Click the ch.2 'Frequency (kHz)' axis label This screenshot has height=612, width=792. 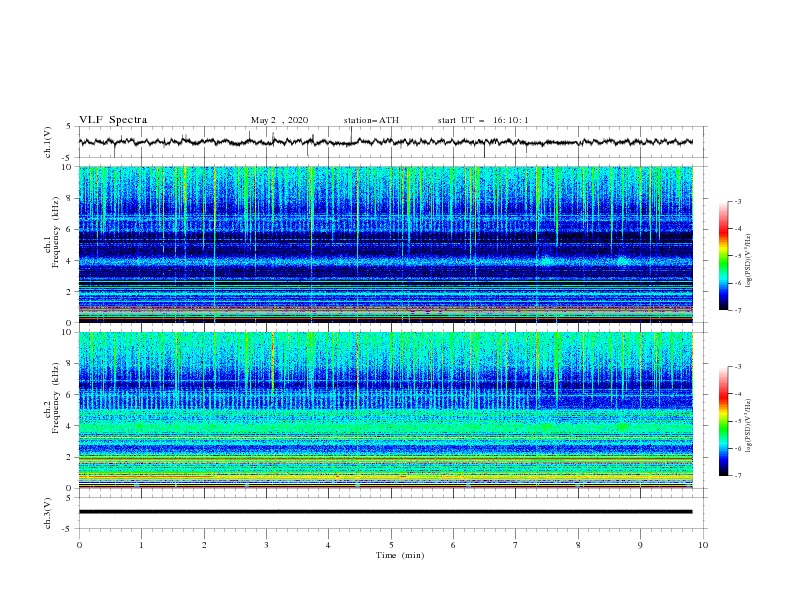(x=56, y=398)
